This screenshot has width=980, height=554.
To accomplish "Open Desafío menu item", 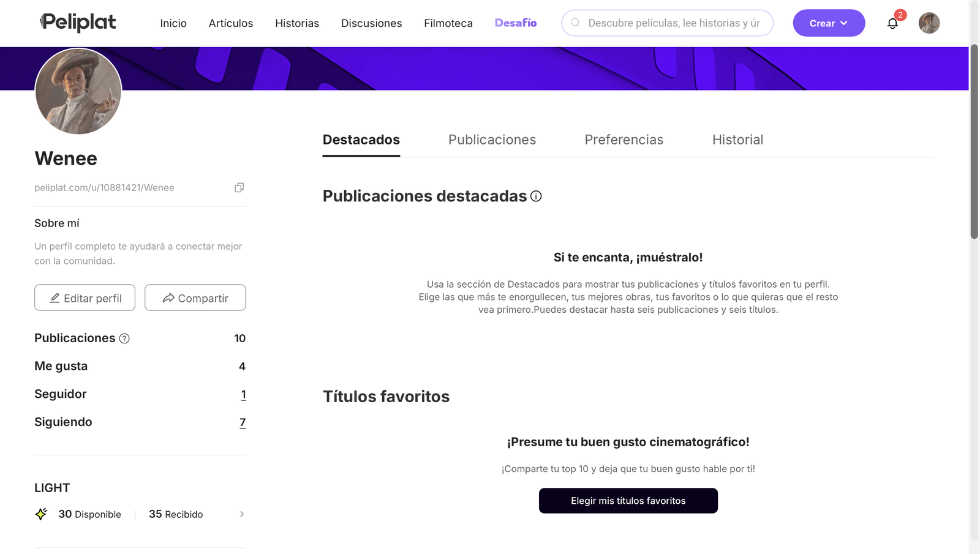I will click(516, 23).
